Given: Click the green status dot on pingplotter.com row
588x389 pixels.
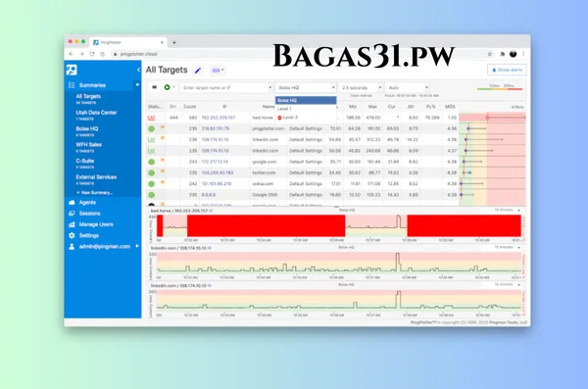Looking at the screenshot, I should pos(152,128).
